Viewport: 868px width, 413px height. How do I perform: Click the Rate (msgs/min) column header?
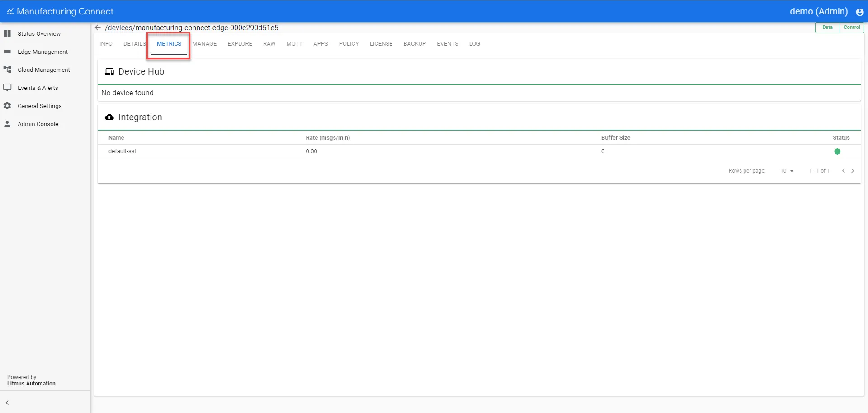(328, 138)
